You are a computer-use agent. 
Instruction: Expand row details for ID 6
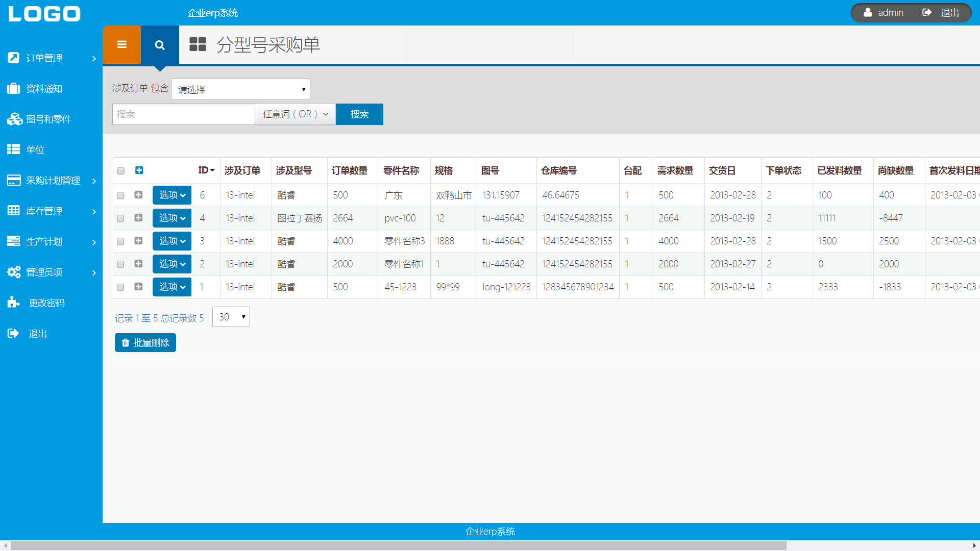(138, 195)
